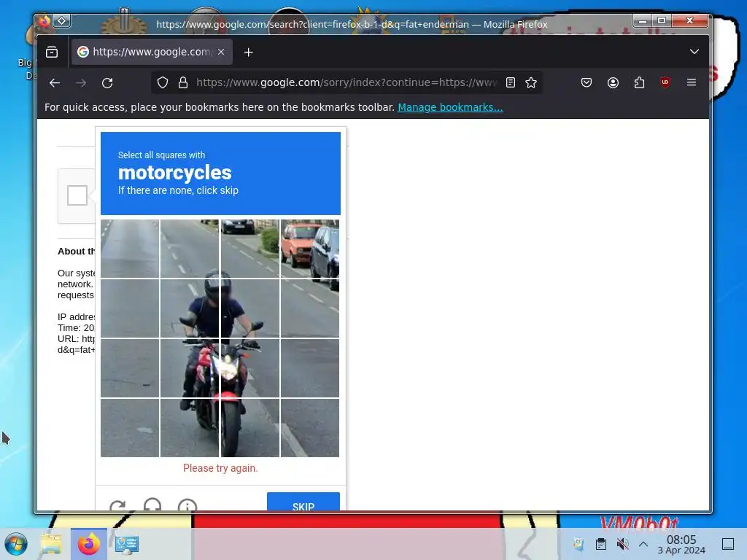This screenshot has width=747, height=560.
Task: Open taskbar clock 08:05
Action: coord(681,544)
